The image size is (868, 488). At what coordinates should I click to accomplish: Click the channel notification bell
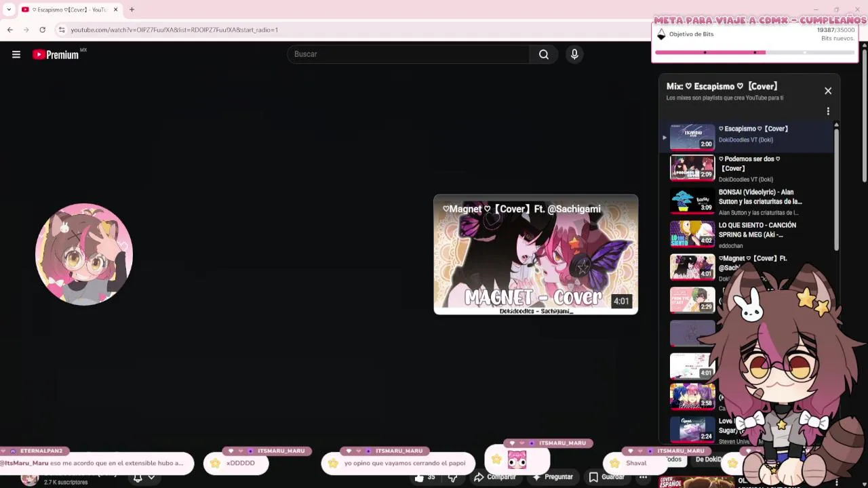tap(138, 478)
